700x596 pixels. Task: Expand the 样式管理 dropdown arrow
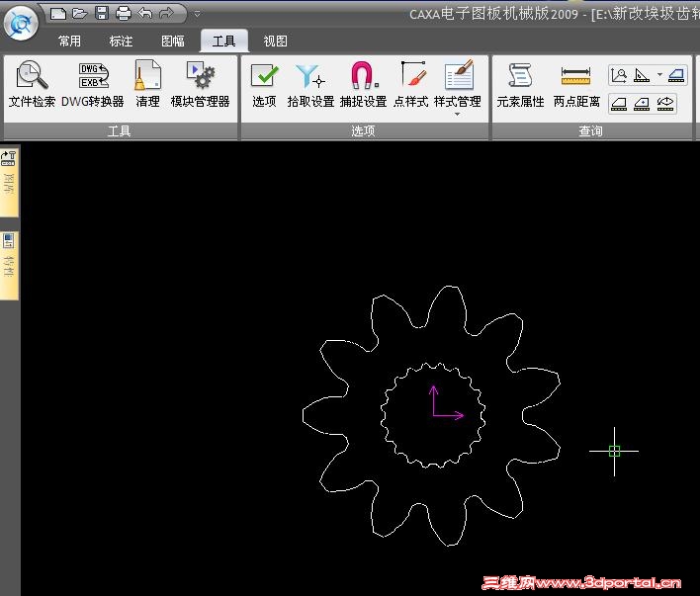[457, 115]
